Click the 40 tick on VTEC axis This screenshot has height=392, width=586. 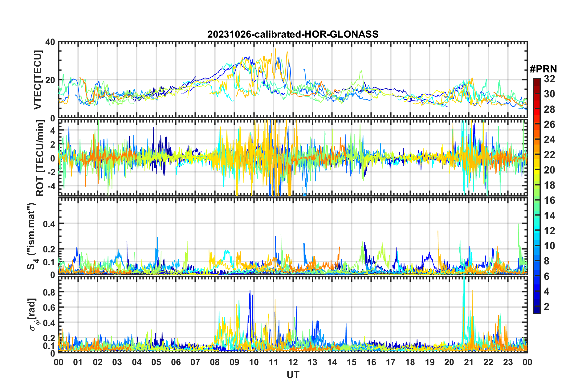click(x=50, y=42)
